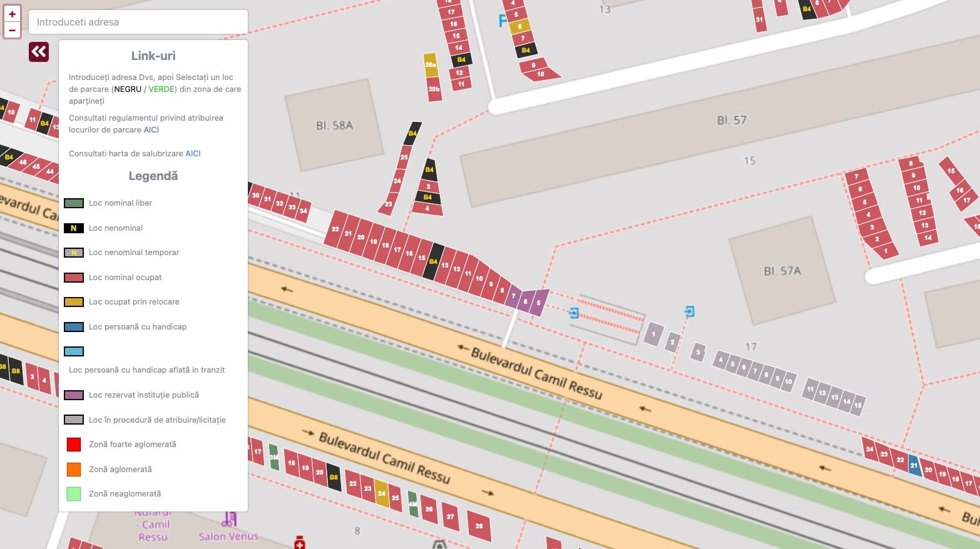Click the Bl. 57 building label
This screenshot has width=980, height=549.
pyautogui.click(x=732, y=120)
